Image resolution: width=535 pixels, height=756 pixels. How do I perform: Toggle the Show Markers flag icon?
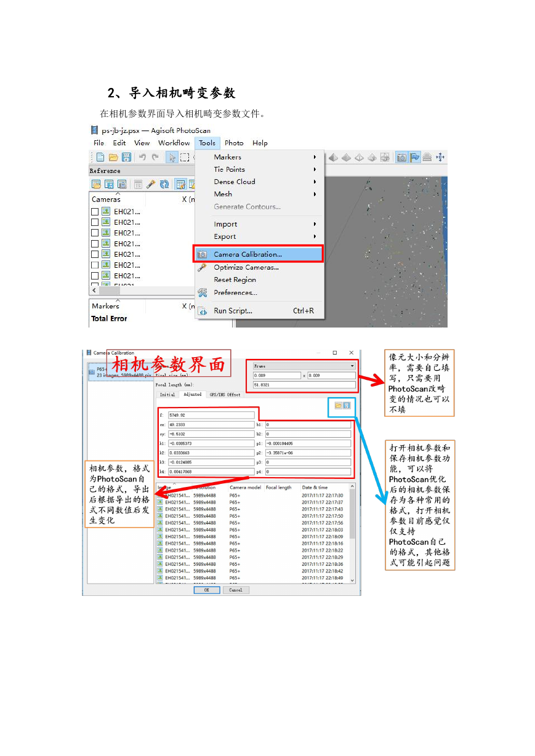click(x=414, y=158)
